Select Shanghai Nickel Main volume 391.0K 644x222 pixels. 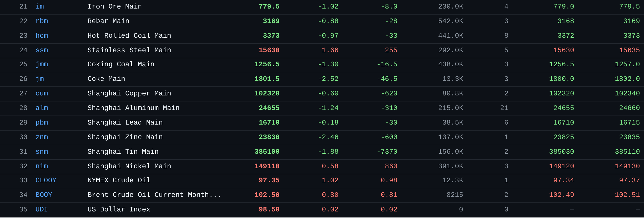[x=451, y=166]
